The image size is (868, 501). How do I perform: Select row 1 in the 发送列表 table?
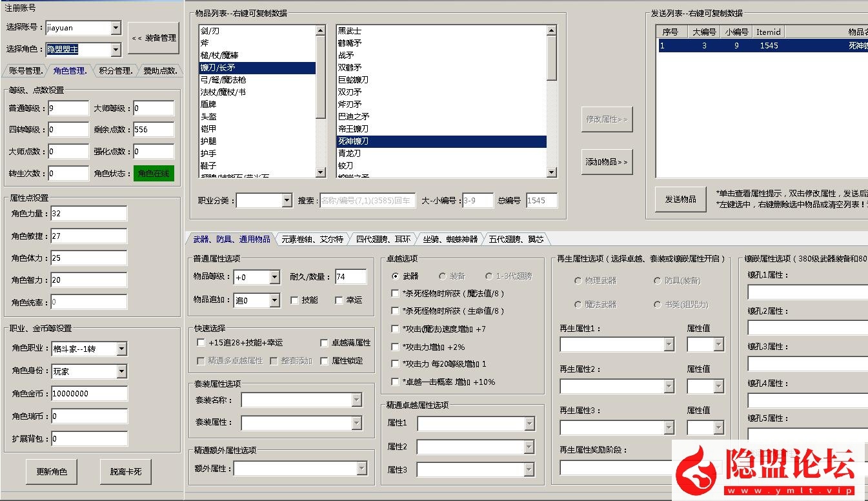[x=762, y=46]
